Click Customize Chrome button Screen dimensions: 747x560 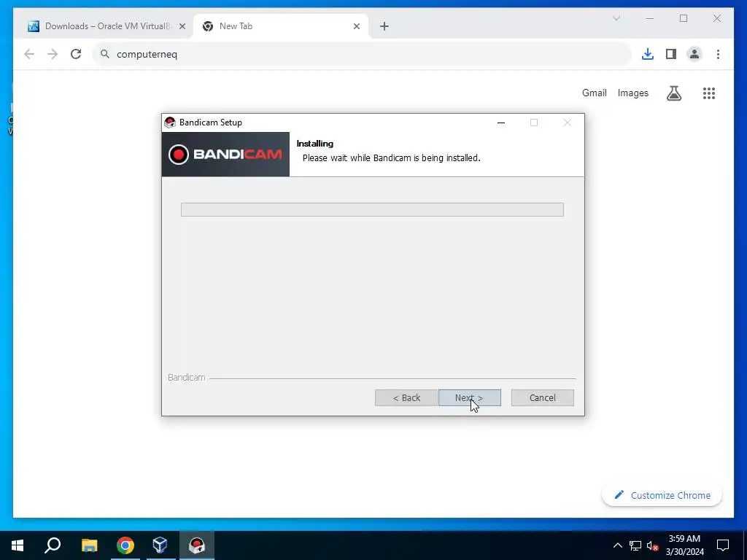click(x=662, y=495)
